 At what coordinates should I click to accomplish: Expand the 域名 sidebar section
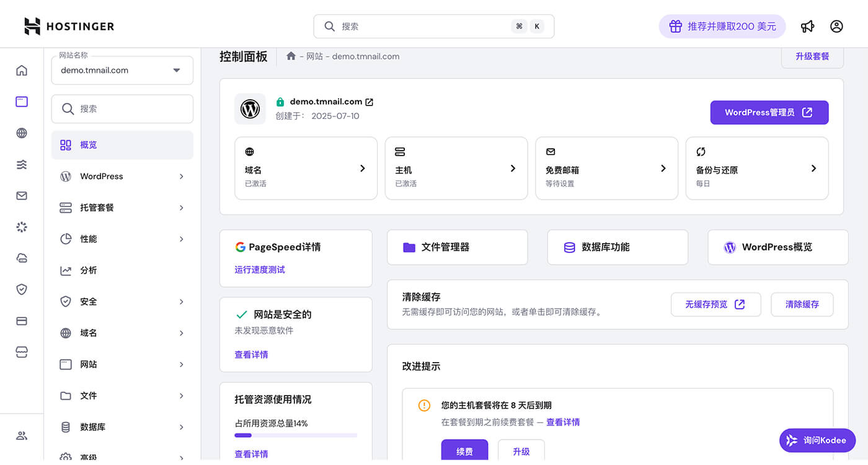point(122,333)
